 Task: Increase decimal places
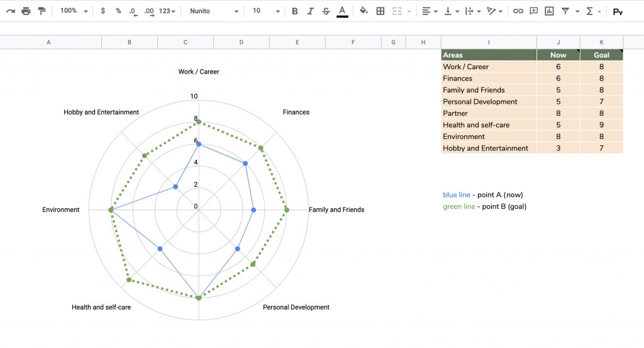point(149,11)
